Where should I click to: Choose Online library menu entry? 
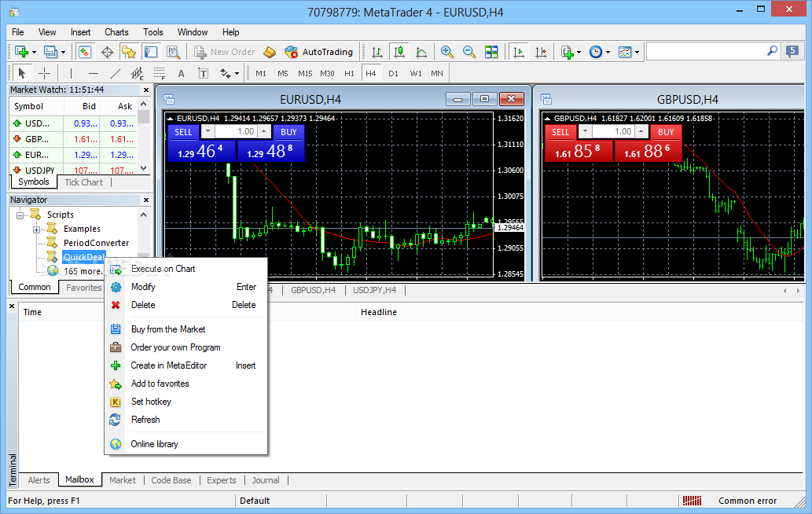tap(186, 444)
